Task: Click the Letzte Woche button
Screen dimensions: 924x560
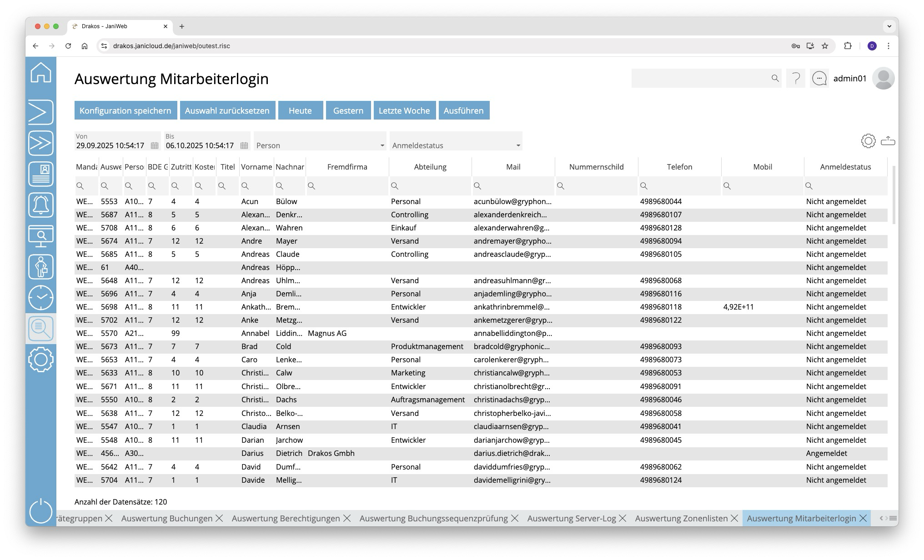Action: click(x=404, y=110)
